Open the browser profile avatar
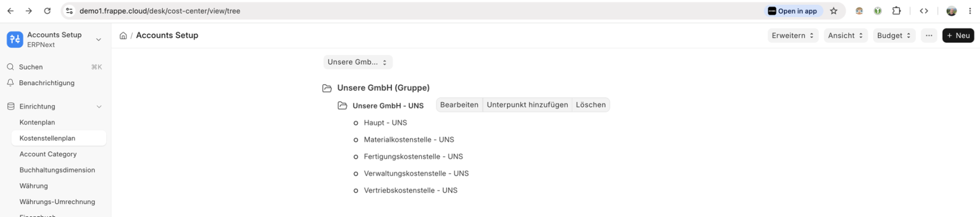This screenshot has width=980, height=217. (x=951, y=10)
